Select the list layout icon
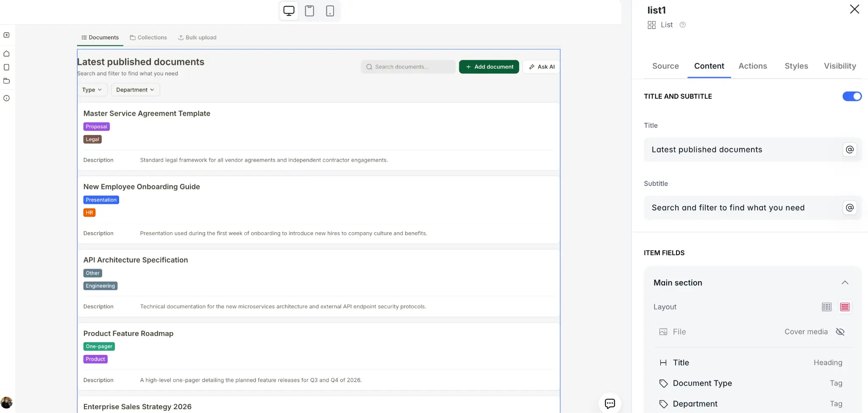This screenshot has width=868, height=413. tap(844, 307)
